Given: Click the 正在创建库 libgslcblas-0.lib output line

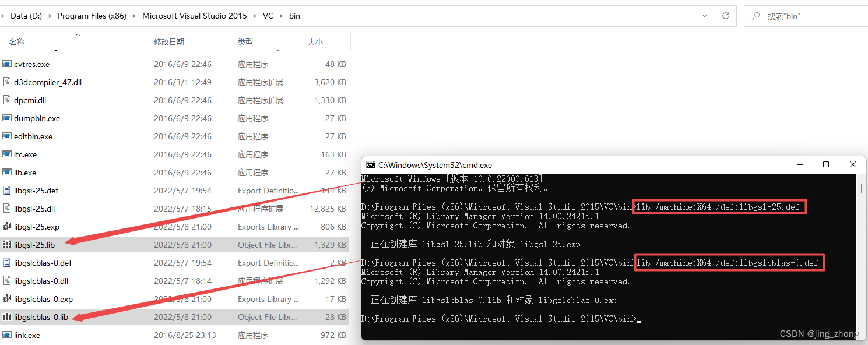Looking at the screenshot, I should [494, 300].
